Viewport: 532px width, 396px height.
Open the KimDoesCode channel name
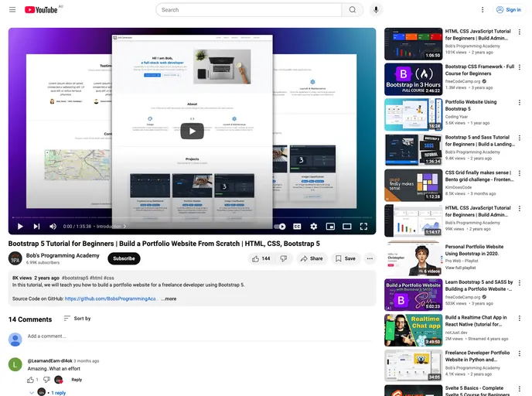pos(459,187)
